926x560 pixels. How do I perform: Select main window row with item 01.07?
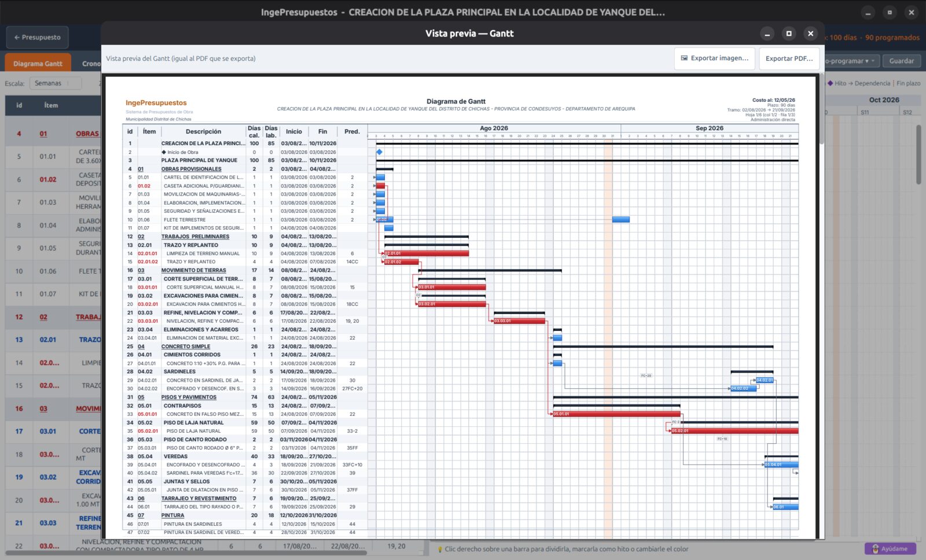coord(53,294)
